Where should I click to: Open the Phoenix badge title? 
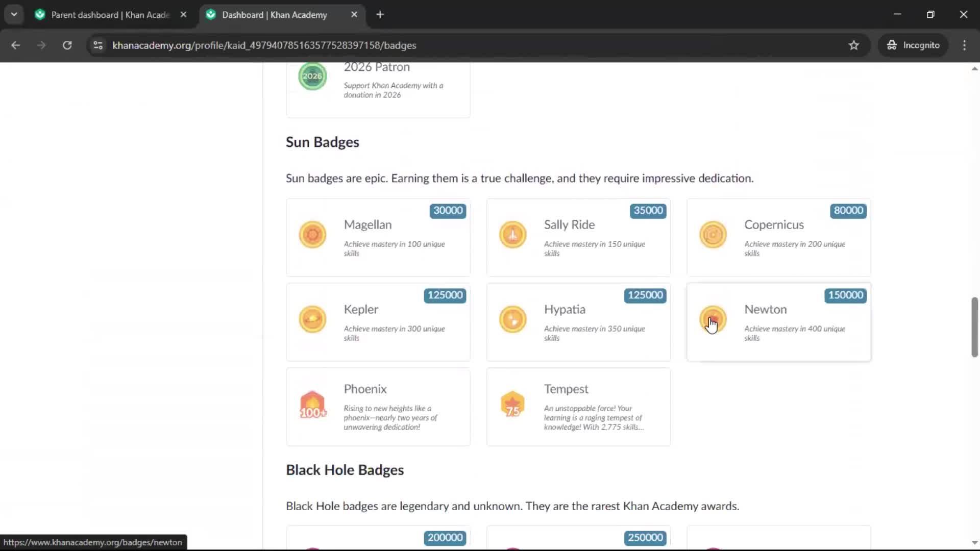[365, 389]
